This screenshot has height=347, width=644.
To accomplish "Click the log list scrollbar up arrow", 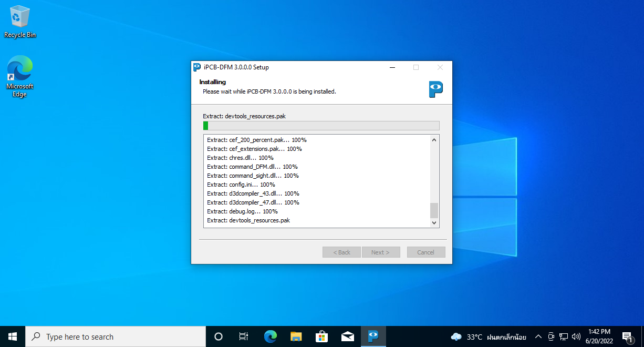I will click(x=434, y=140).
